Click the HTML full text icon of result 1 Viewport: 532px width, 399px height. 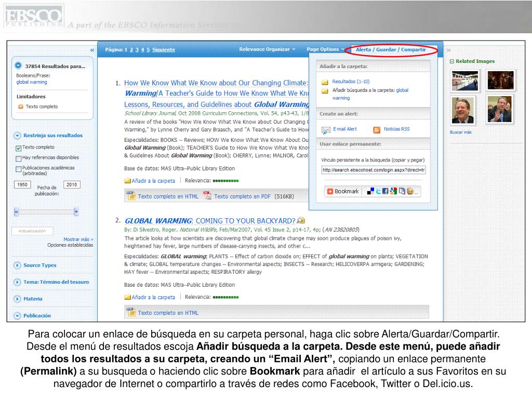point(130,196)
